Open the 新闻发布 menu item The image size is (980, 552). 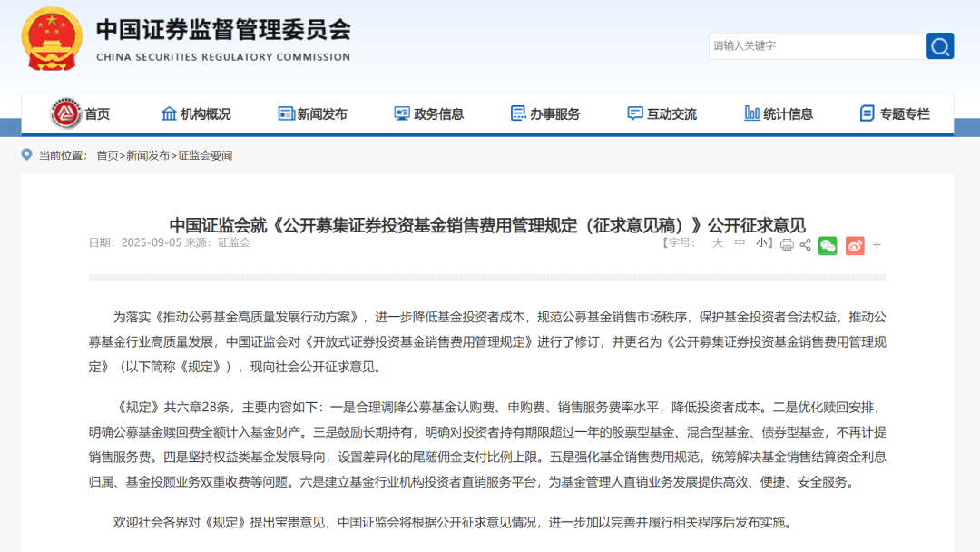point(322,113)
